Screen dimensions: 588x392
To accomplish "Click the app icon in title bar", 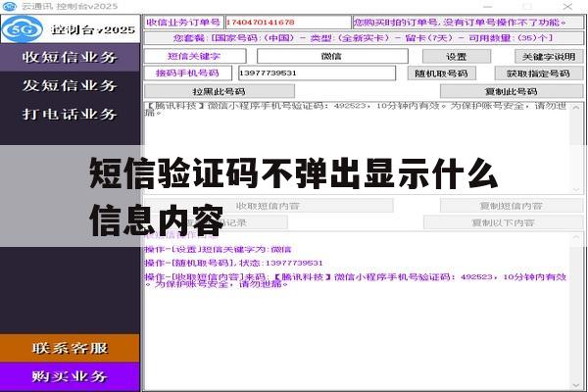I will tap(10, 7).
